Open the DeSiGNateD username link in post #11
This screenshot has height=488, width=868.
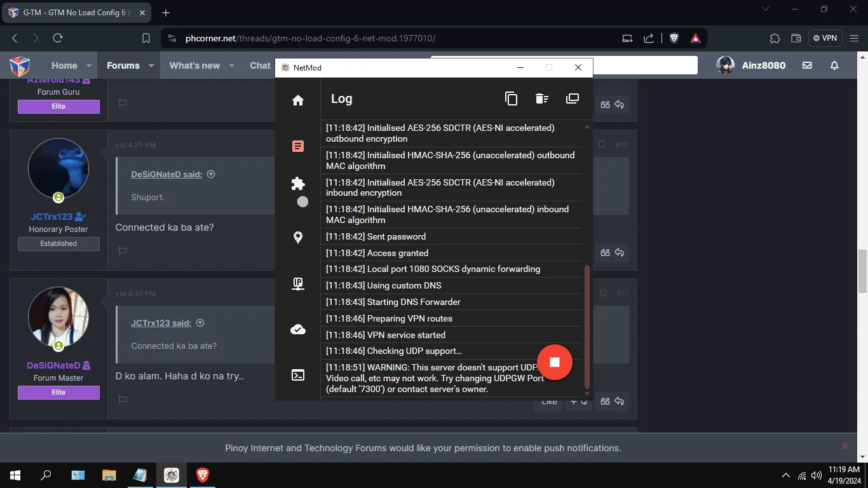(x=53, y=365)
